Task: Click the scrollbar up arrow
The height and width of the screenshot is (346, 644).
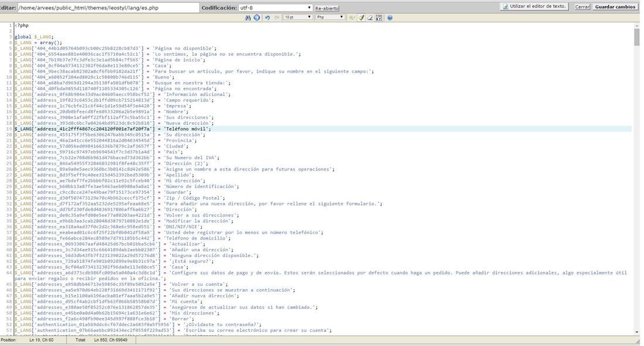Action: 636,25
